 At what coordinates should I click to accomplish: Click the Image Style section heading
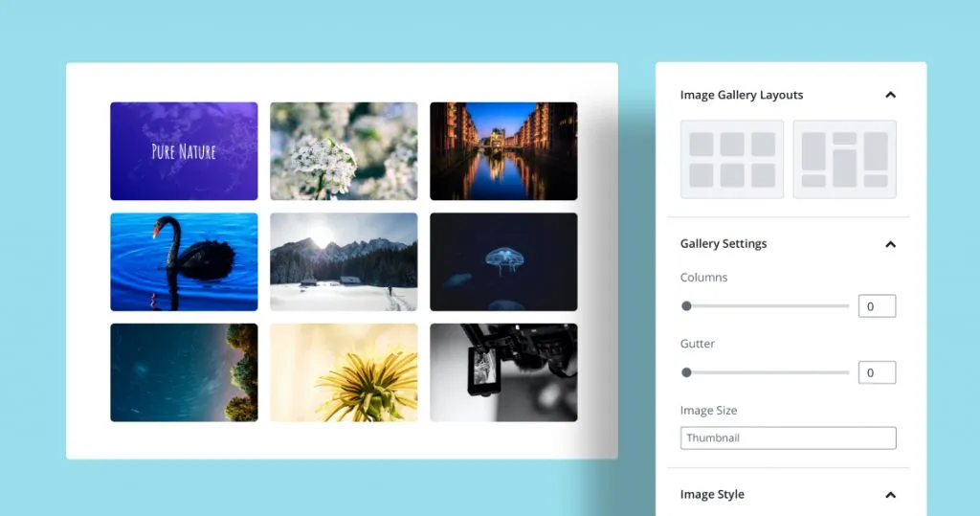[712, 495]
